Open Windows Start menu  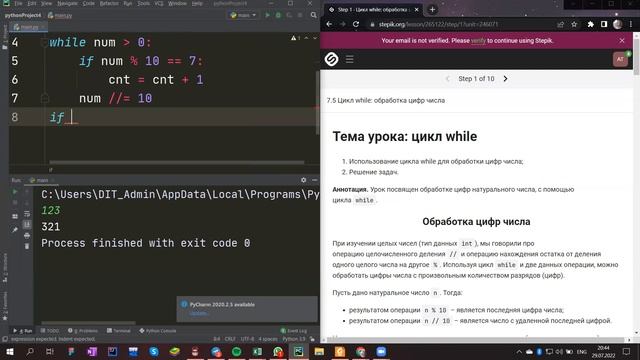pos(10,351)
